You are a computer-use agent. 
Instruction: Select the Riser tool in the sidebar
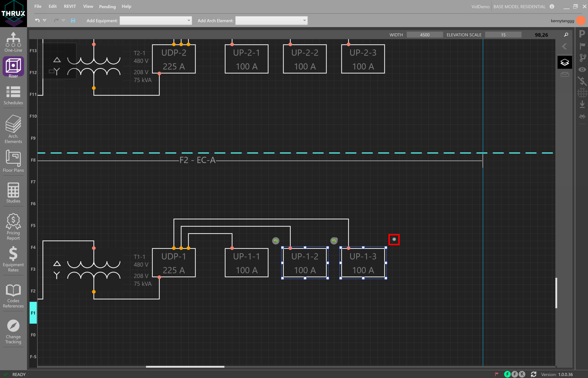[13, 67]
